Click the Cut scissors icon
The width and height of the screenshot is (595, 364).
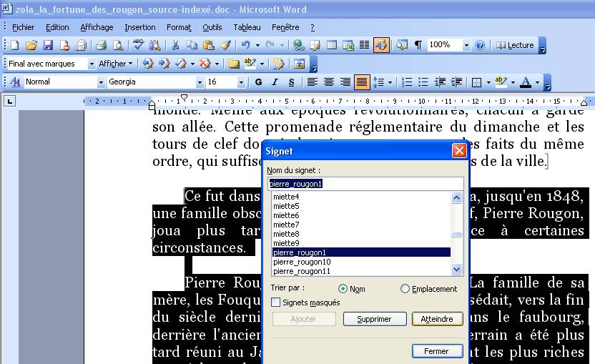(175, 45)
